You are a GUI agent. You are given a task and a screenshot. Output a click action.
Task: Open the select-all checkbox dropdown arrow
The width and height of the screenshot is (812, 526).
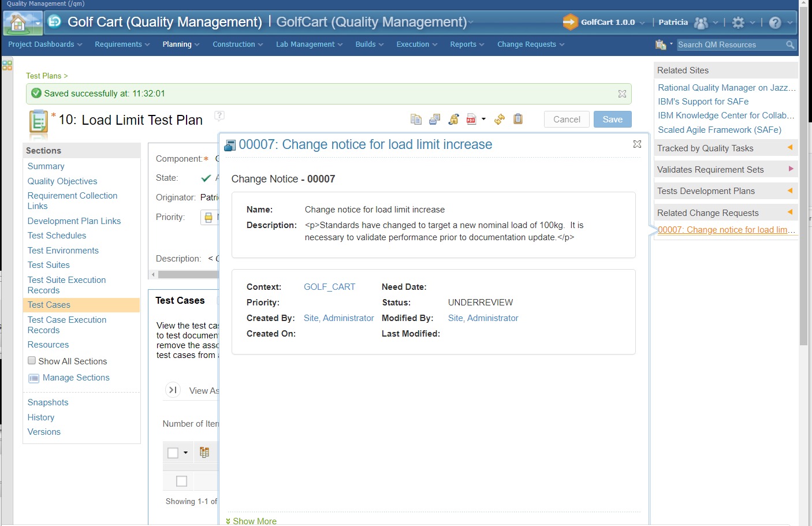tap(185, 453)
